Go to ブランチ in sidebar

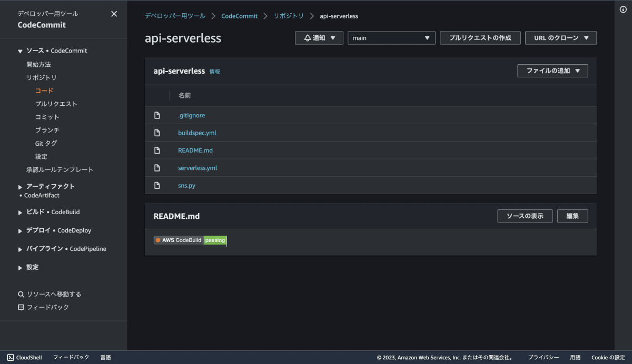pyautogui.click(x=47, y=130)
